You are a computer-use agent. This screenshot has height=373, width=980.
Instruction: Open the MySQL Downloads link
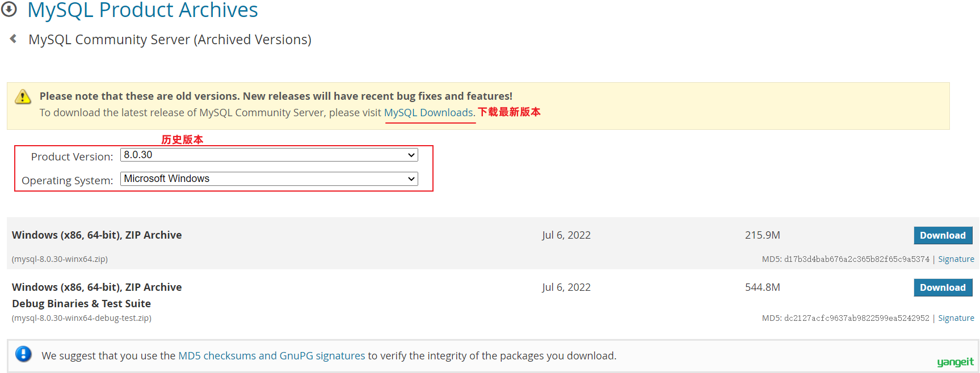(x=428, y=112)
